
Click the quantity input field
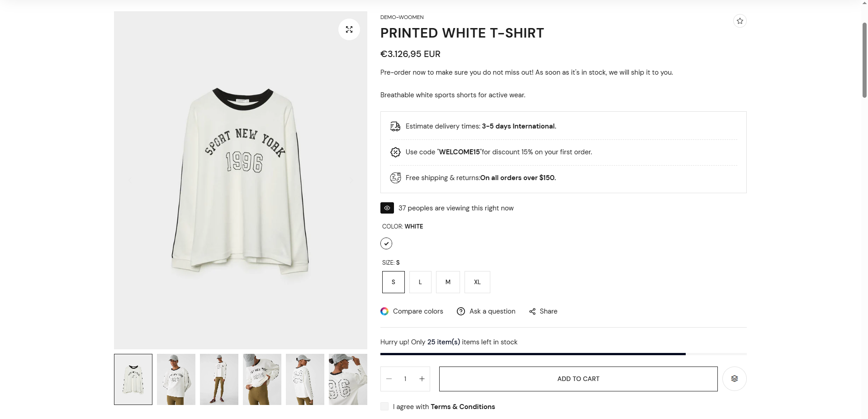(x=405, y=379)
